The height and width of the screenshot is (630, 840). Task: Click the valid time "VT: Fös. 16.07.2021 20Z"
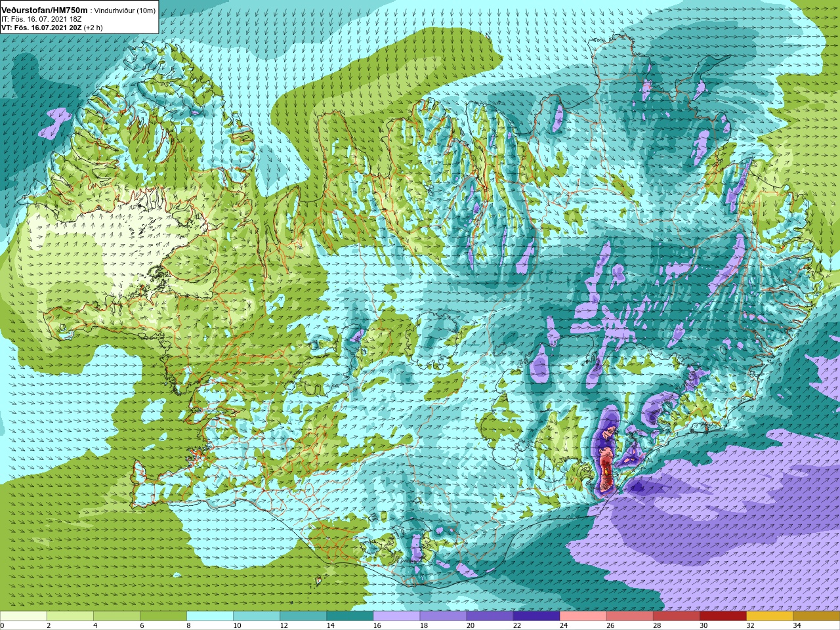click(x=41, y=28)
